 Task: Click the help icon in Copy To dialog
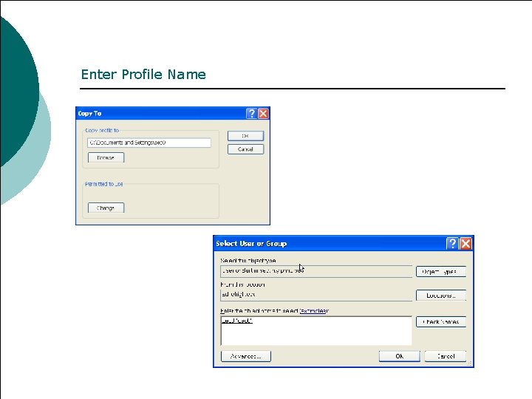pyautogui.click(x=251, y=113)
